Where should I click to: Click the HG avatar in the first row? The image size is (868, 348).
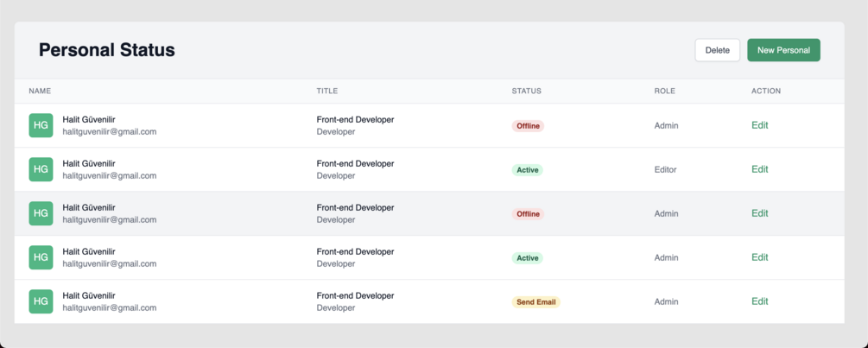tap(41, 125)
